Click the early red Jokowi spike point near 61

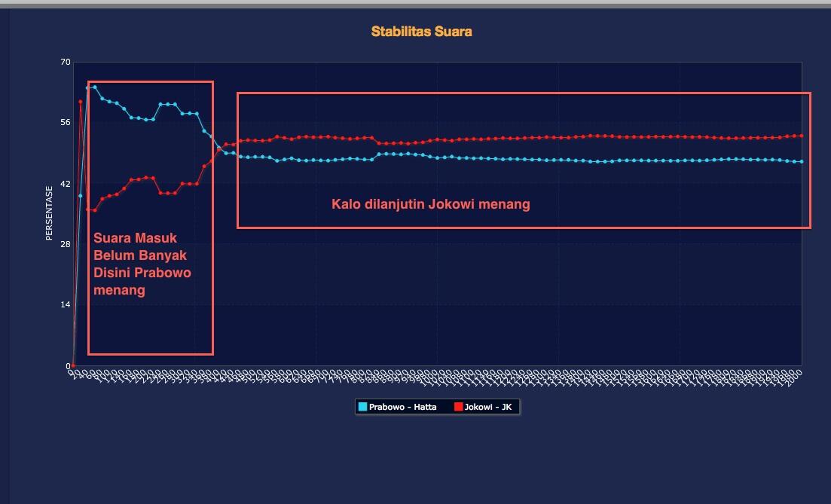coord(81,101)
